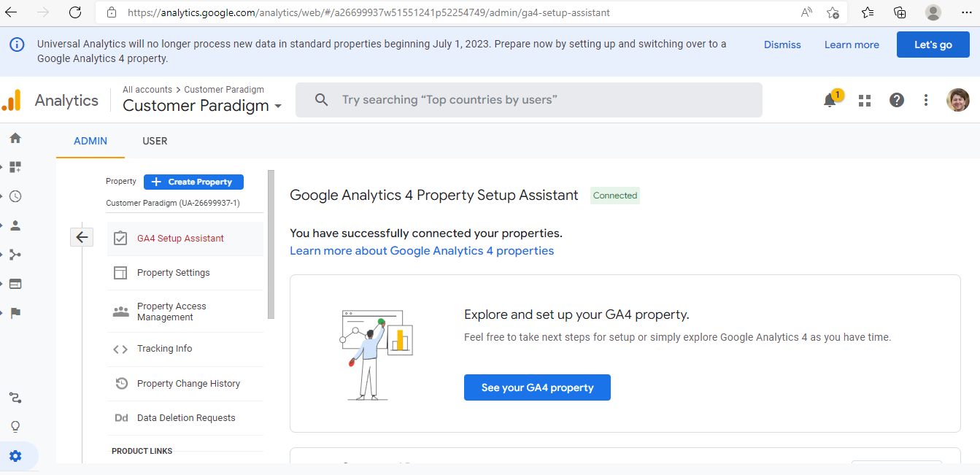Open Admin gear icon at bottom left
980x475 pixels.
(15, 456)
